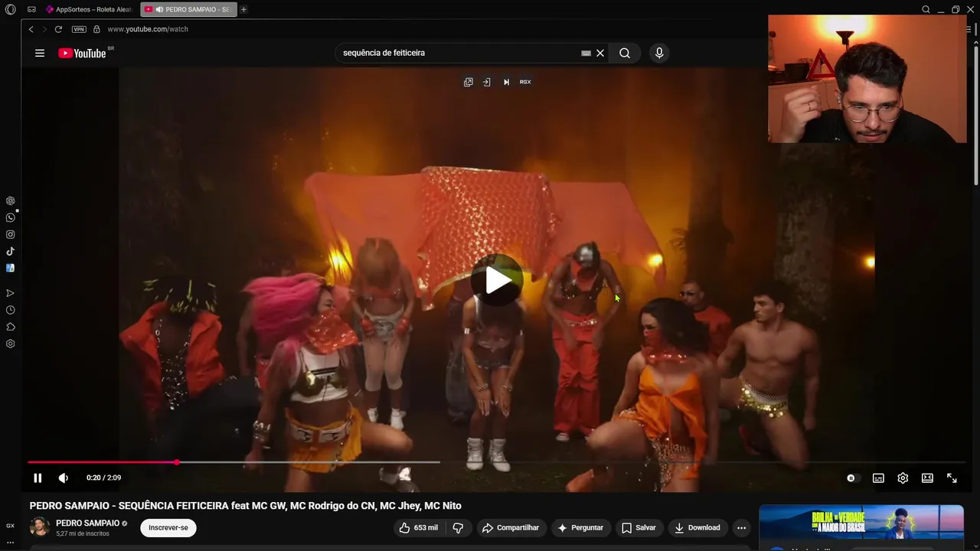980x551 pixels.
Task: Pop out the video into a separate window
Action: [469, 82]
